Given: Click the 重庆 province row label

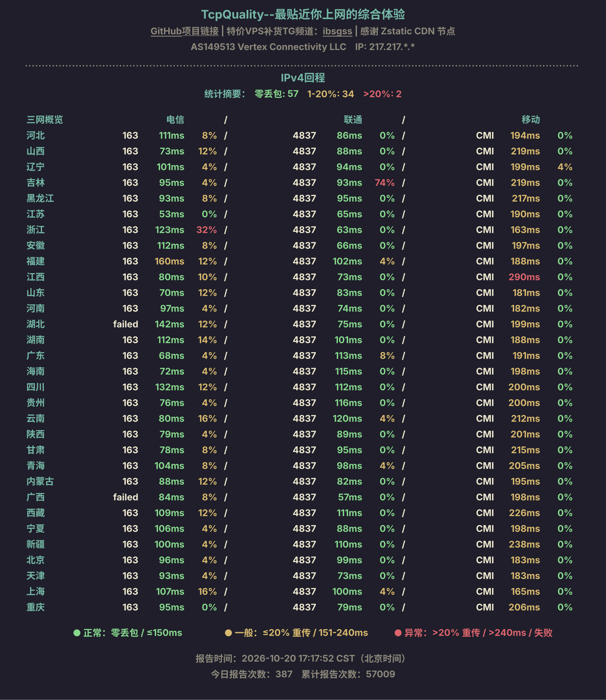Looking at the screenshot, I should pos(36,607).
